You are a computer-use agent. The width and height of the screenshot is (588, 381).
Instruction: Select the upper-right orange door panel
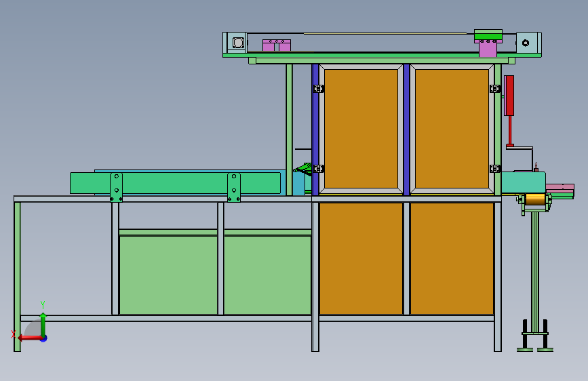pyautogui.click(x=452, y=129)
